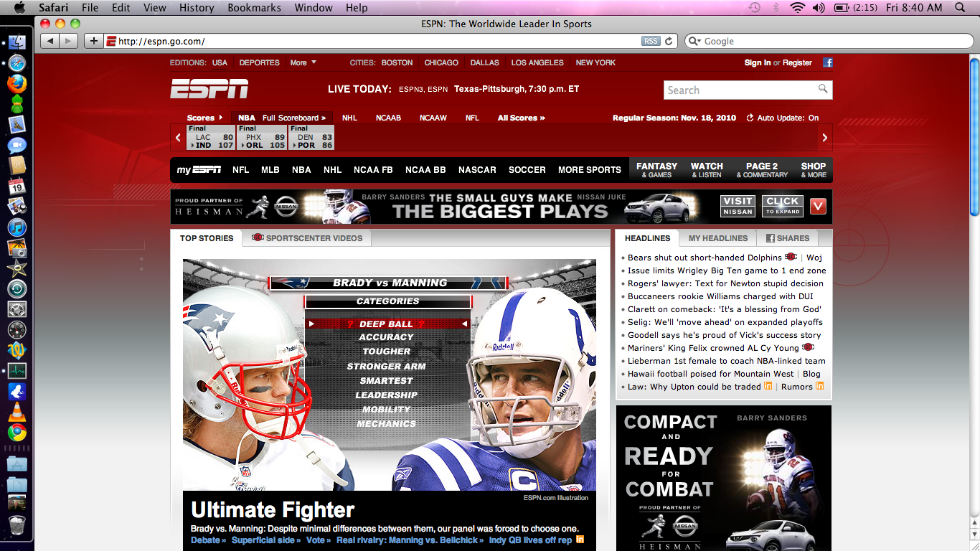Open iCal calendar dock icon

pyautogui.click(x=17, y=187)
